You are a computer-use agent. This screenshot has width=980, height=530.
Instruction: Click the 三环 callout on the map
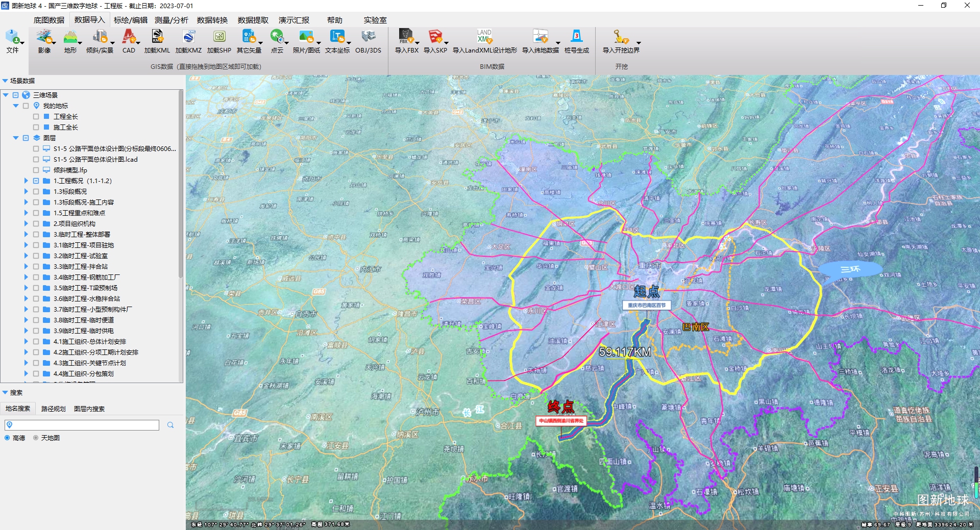[850, 269]
